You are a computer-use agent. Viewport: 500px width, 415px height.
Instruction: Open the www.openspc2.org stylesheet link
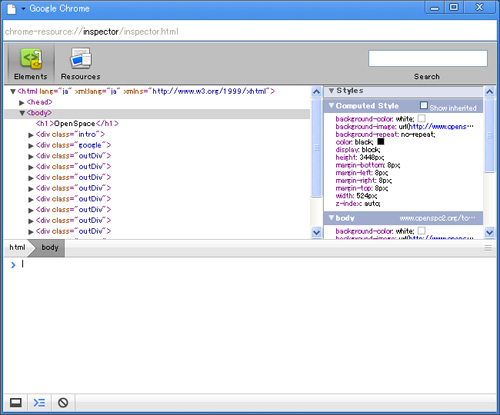point(438,218)
